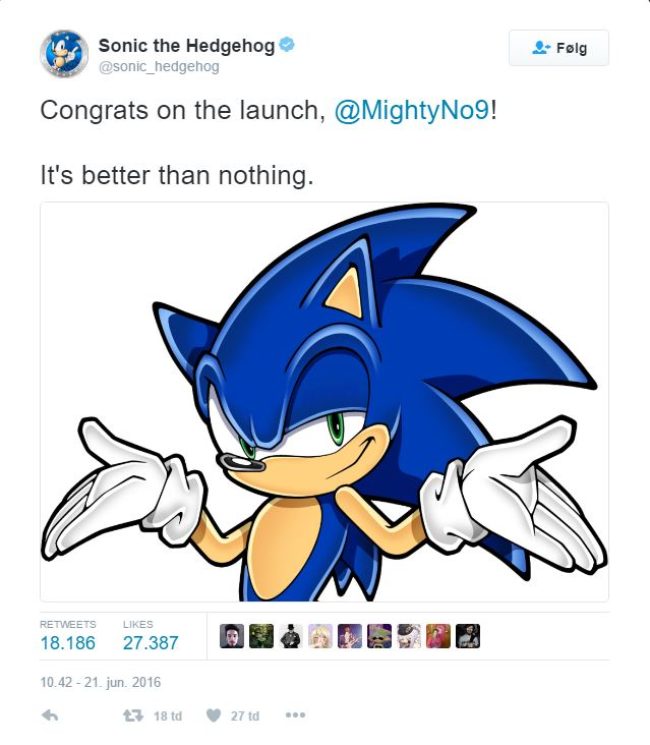This screenshot has height=745, width=650.
Task: Open Sonic the Hedgehog profile avatar
Action: tap(64, 53)
